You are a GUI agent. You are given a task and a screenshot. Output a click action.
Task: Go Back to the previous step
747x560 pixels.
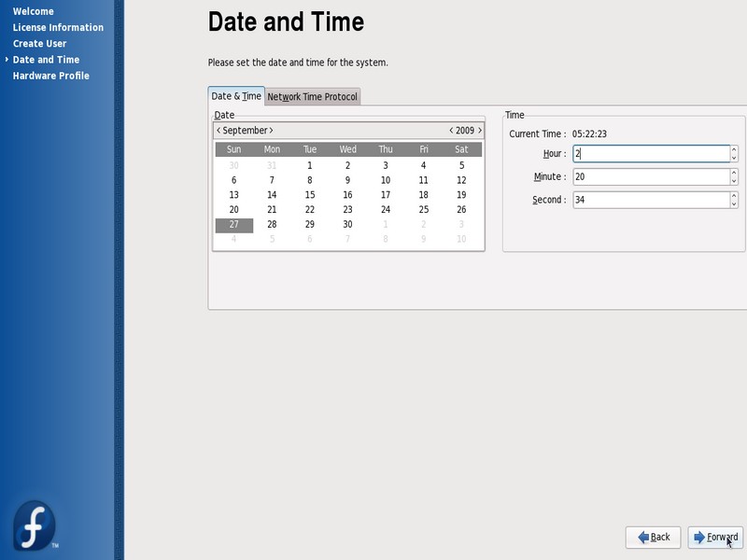[653, 537]
